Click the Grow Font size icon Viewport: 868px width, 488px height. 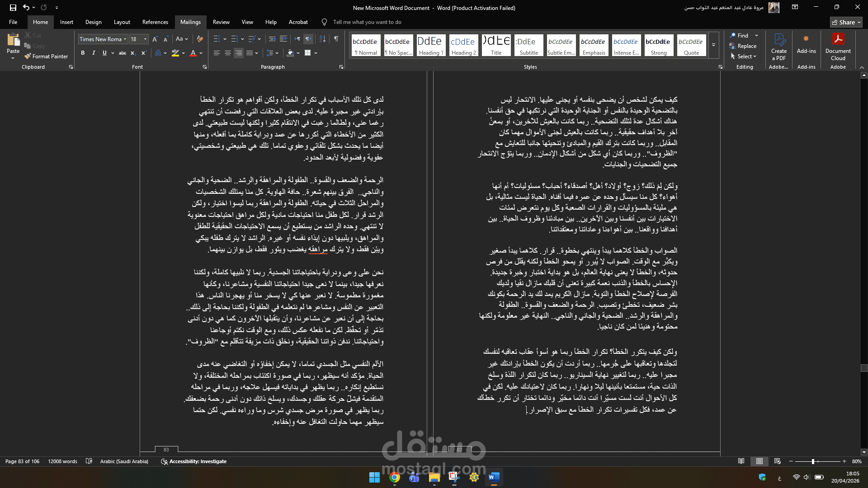tap(155, 39)
